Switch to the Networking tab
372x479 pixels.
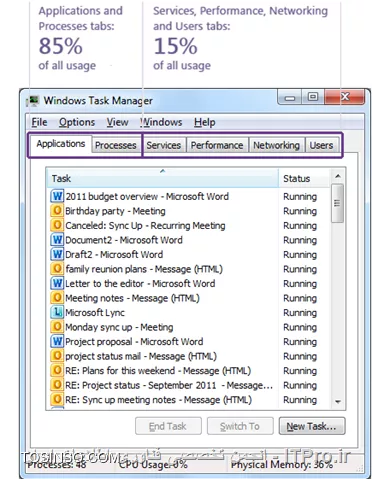click(x=276, y=145)
